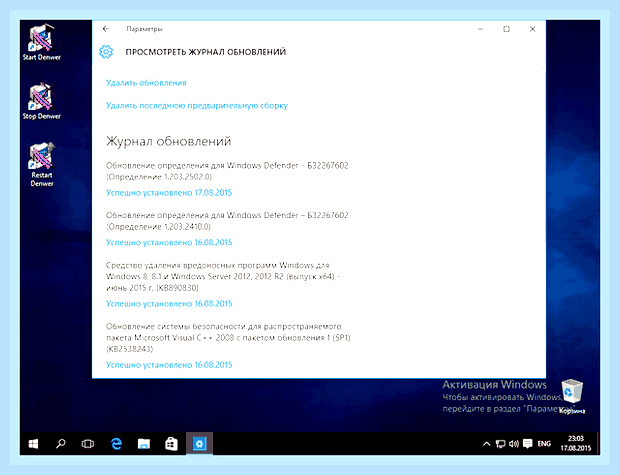The image size is (620, 475).
Task: Select the Restart Denwer desktop icon
Action: click(42, 164)
